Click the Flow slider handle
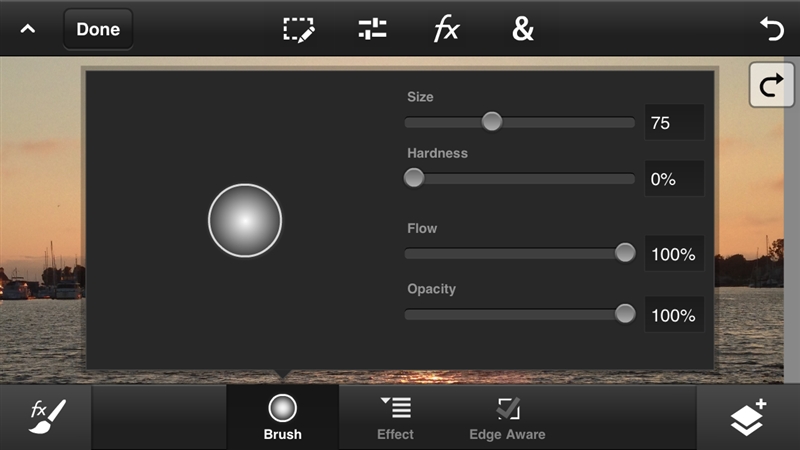This screenshot has height=450, width=800. click(625, 253)
